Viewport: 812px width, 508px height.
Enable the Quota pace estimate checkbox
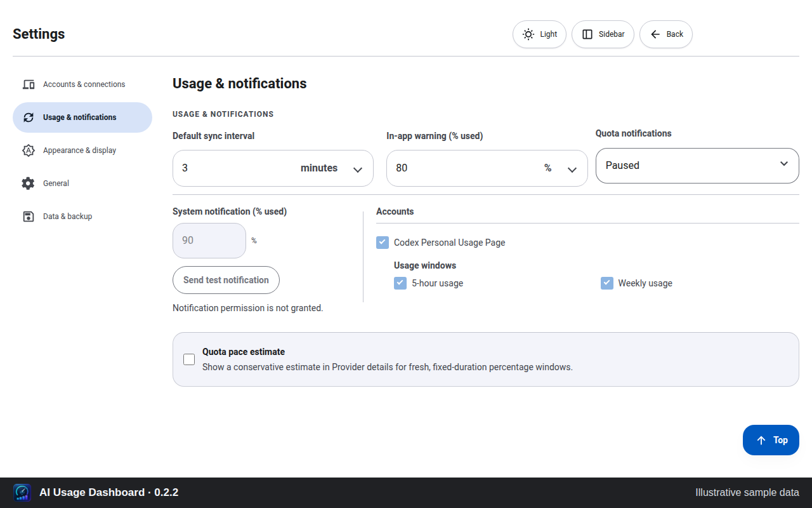tap(189, 359)
